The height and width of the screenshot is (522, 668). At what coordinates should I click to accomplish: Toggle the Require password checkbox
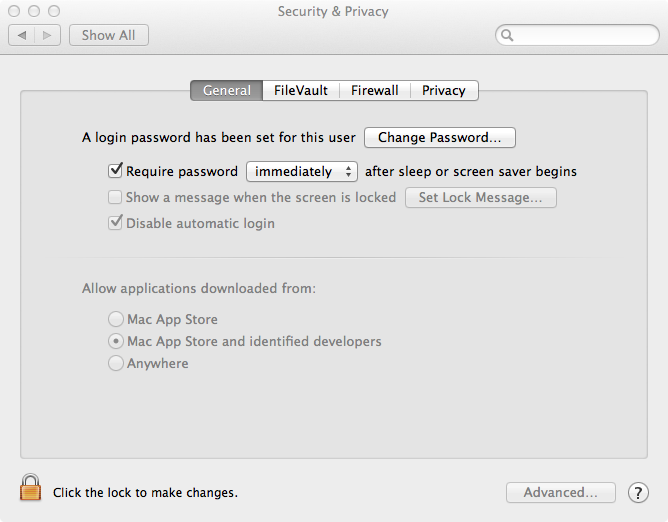click(115, 171)
